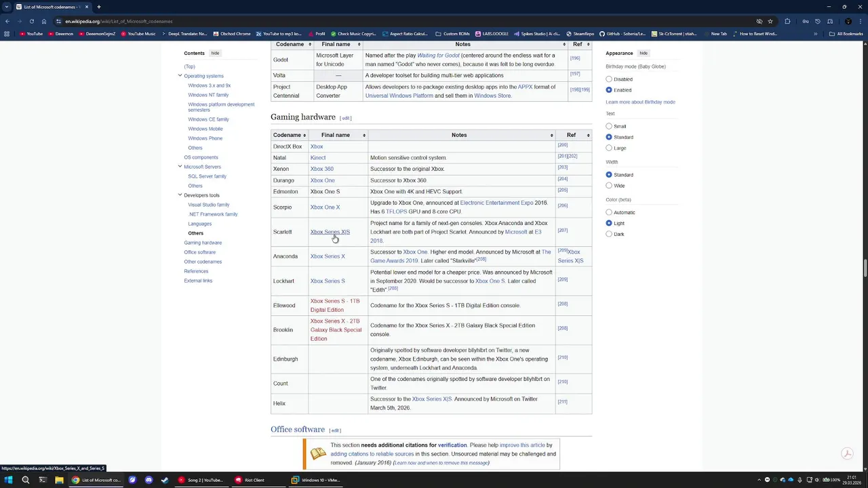
Task: Hide the Appearance panel
Action: tap(643, 53)
